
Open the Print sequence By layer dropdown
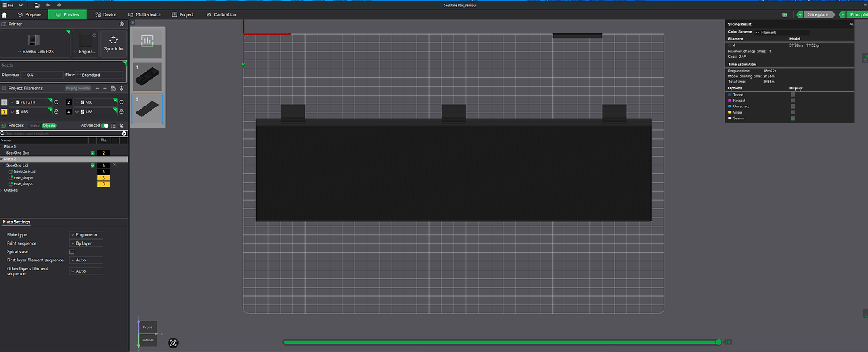(x=86, y=243)
